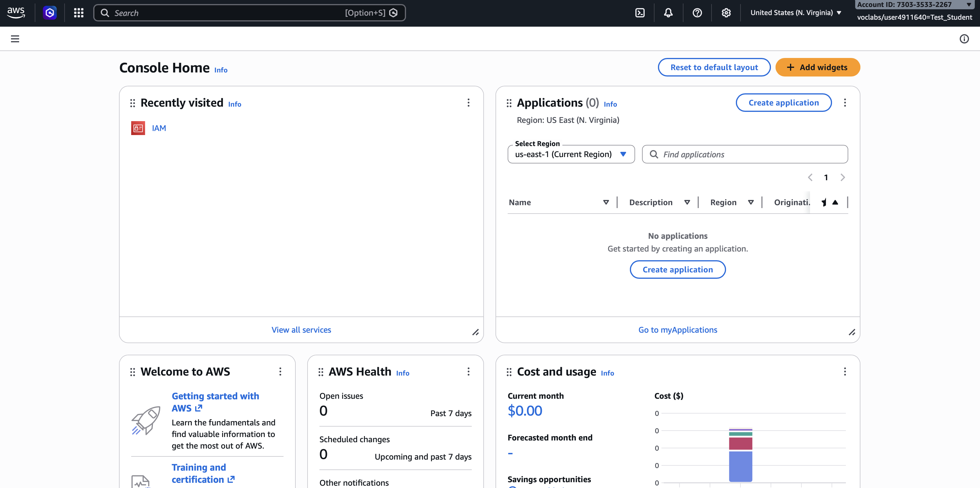This screenshot has height=488, width=980.
Task: Open the hamburger navigation menu
Action: click(x=15, y=39)
